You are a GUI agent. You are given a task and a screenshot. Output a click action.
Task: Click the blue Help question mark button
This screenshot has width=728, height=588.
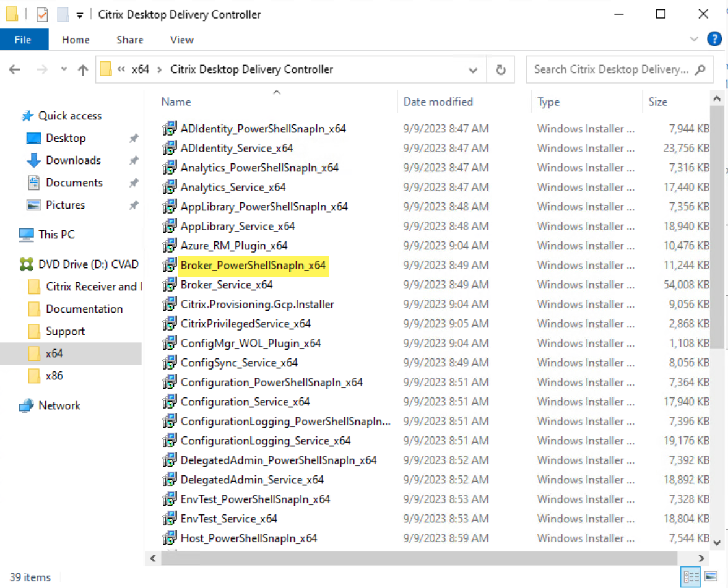(714, 39)
